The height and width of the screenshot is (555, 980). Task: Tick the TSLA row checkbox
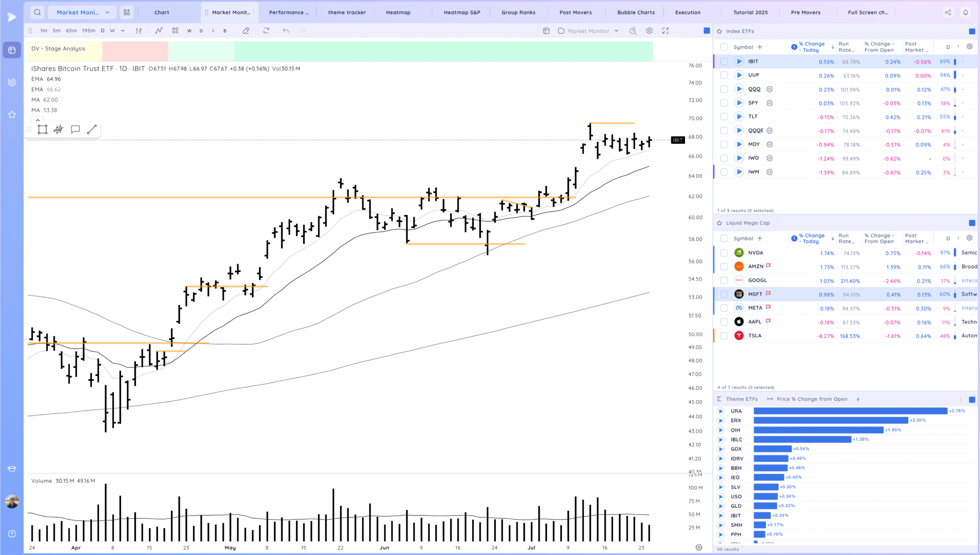tap(724, 336)
